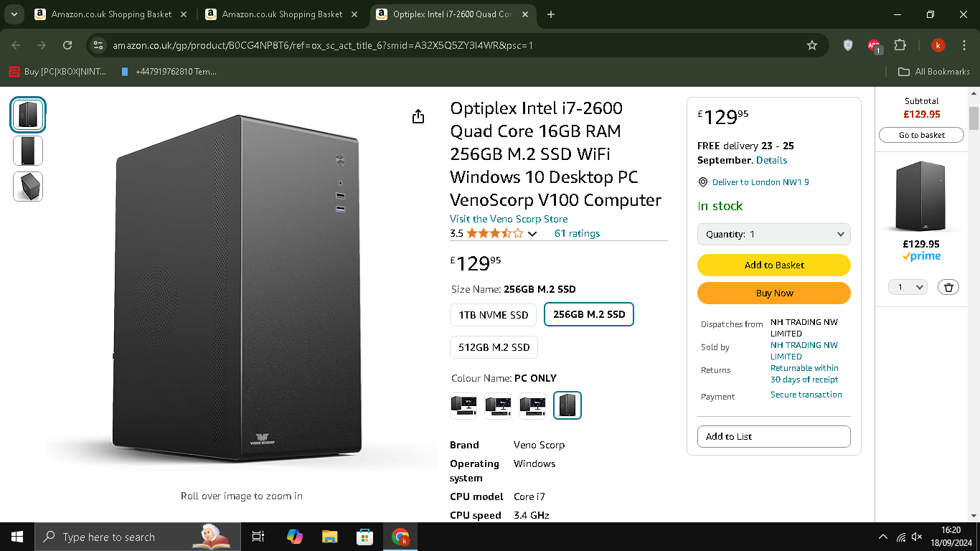
Task: Open the tab search chevron at top left
Action: click(x=14, y=14)
